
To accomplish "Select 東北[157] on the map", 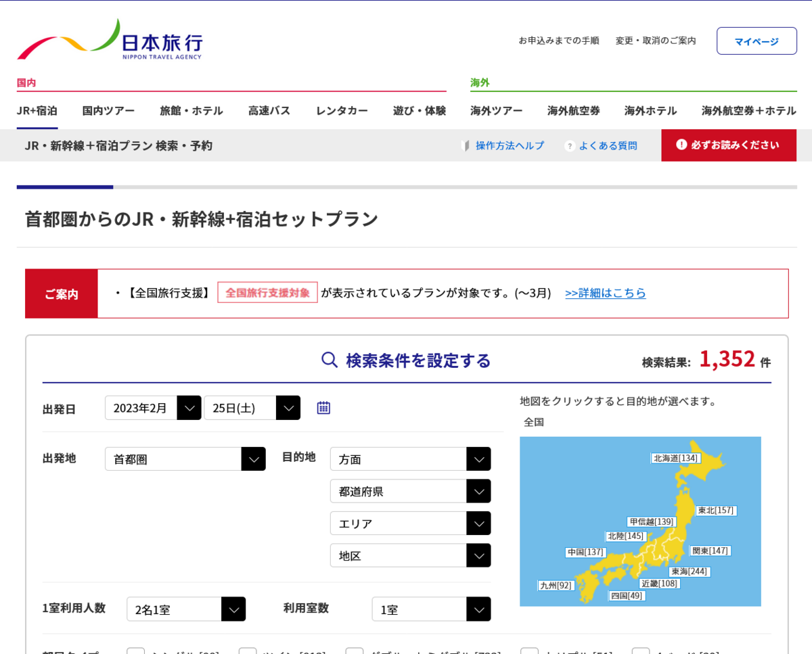I will point(716,511).
